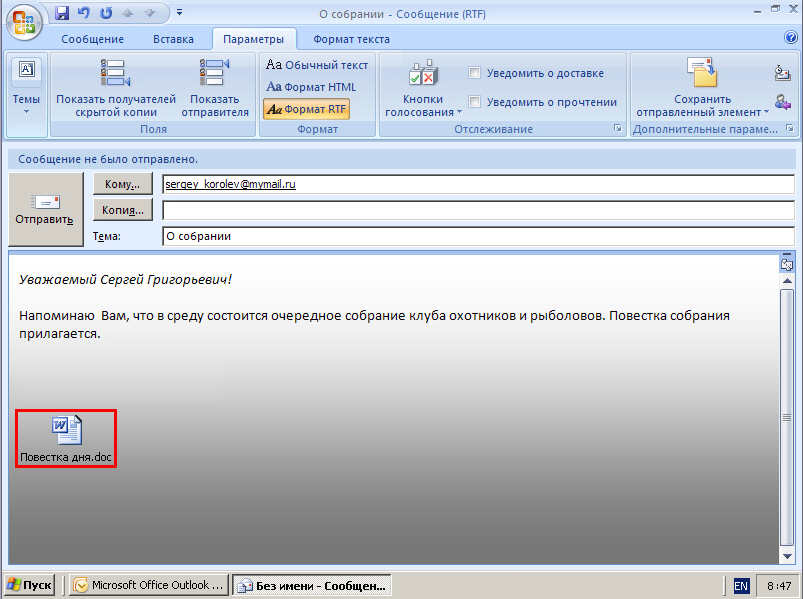This screenshot has width=804, height=599.
Task: Click the Копия... button
Action: point(123,210)
